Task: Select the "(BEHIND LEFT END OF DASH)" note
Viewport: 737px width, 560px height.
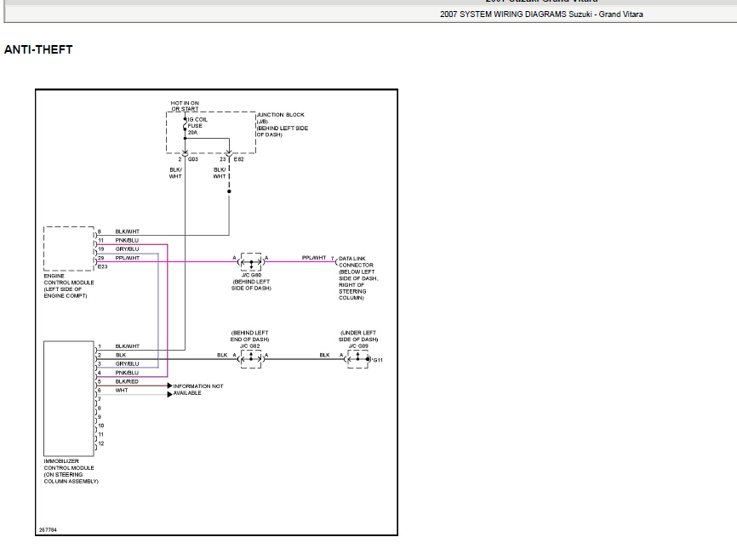Action: pos(249,335)
